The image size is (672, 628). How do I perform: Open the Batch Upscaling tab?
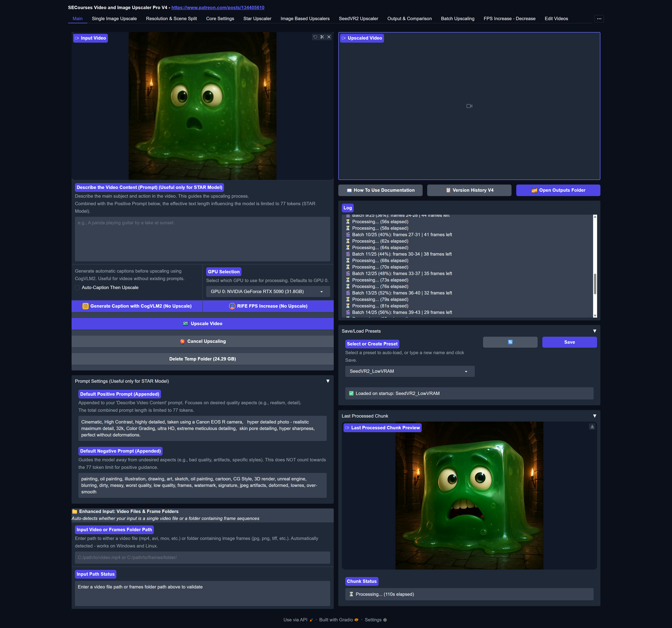pos(457,19)
